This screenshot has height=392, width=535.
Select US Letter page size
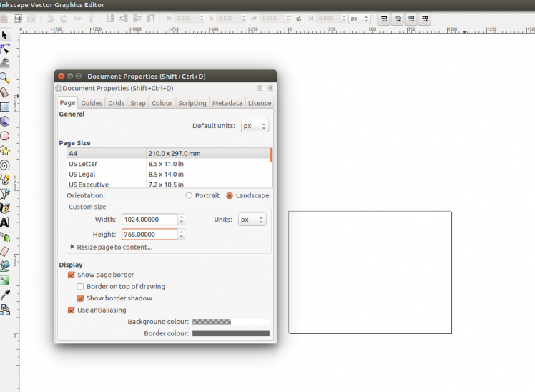click(x=83, y=164)
